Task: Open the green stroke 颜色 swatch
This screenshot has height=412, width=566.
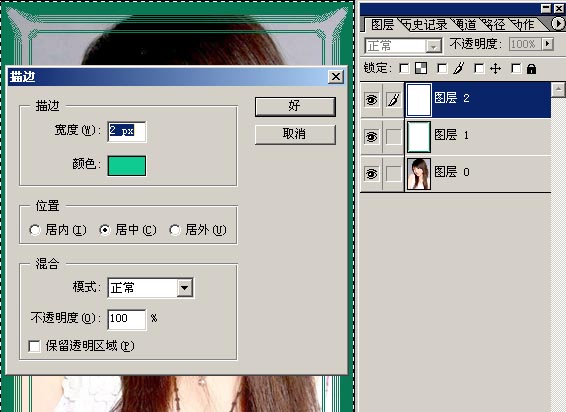Action: [127, 166]
